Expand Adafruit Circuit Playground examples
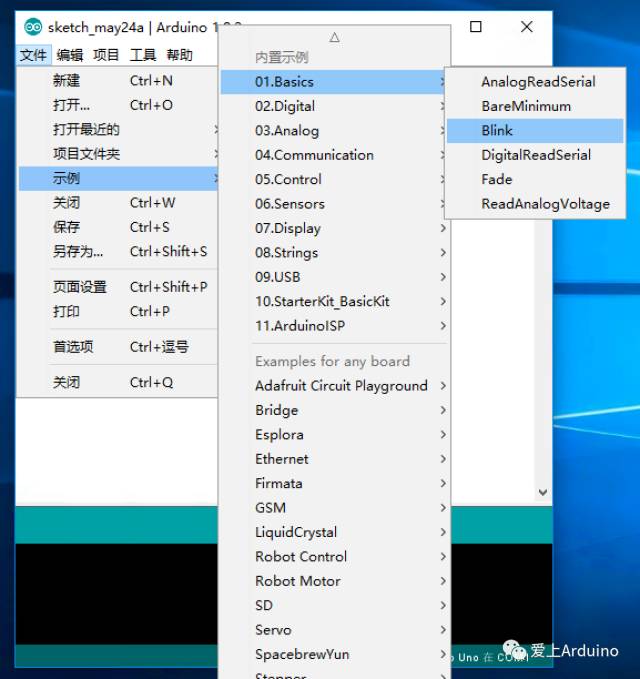Viewport: 640px width, 679px height. [334, 385]
